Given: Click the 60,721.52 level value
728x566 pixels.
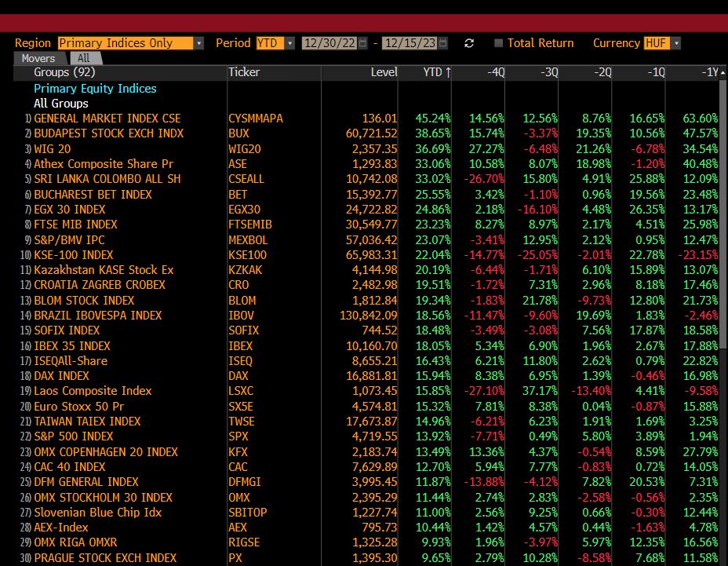Looking at the screenshot, I should pos(371,133).
